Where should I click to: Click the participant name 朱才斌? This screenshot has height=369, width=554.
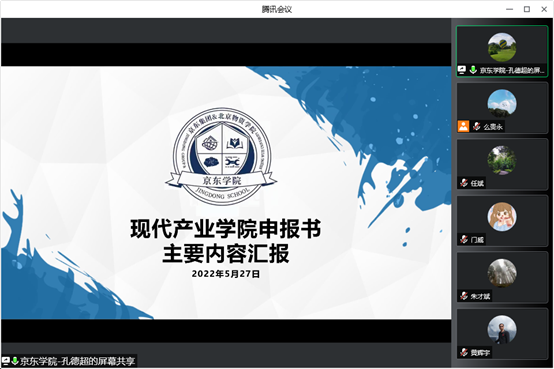[480, 296]
